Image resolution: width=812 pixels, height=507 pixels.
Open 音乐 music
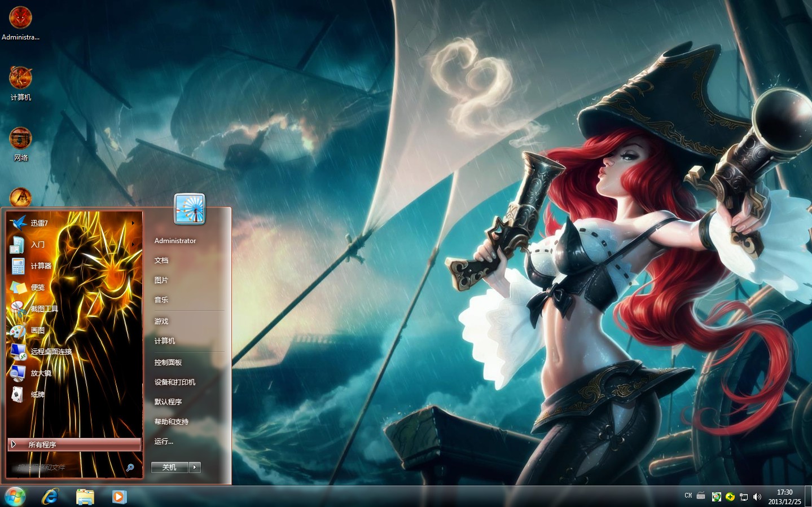click(161, 300)
